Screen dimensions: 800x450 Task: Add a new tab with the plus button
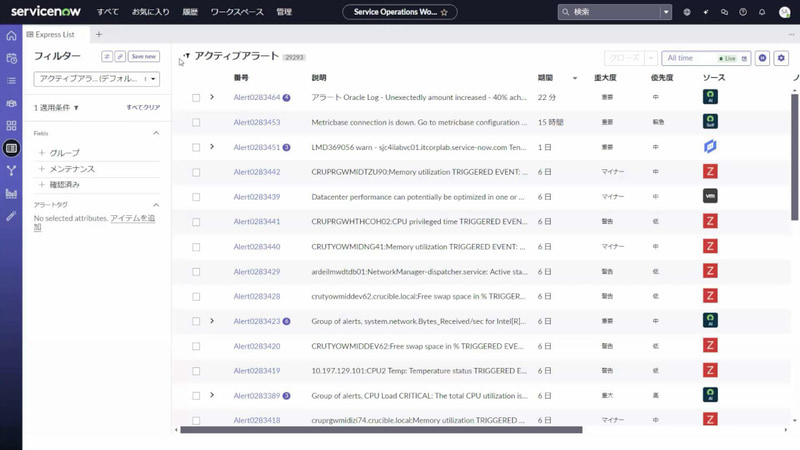(99, 34)
